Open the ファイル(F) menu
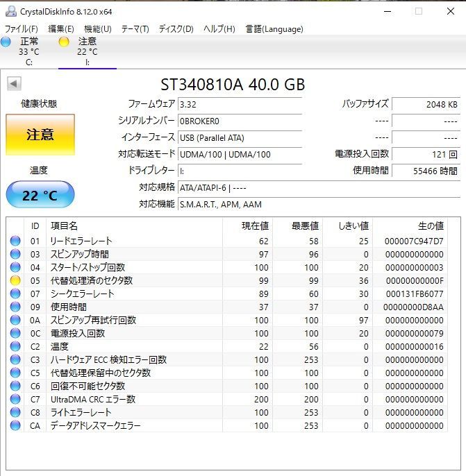The image size is (466, 476). pyautogui.click(x=22, y=29)
